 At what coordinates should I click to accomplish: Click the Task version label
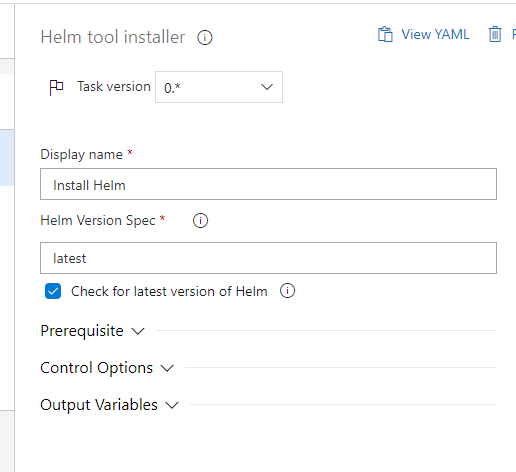(x=114, y=87)
